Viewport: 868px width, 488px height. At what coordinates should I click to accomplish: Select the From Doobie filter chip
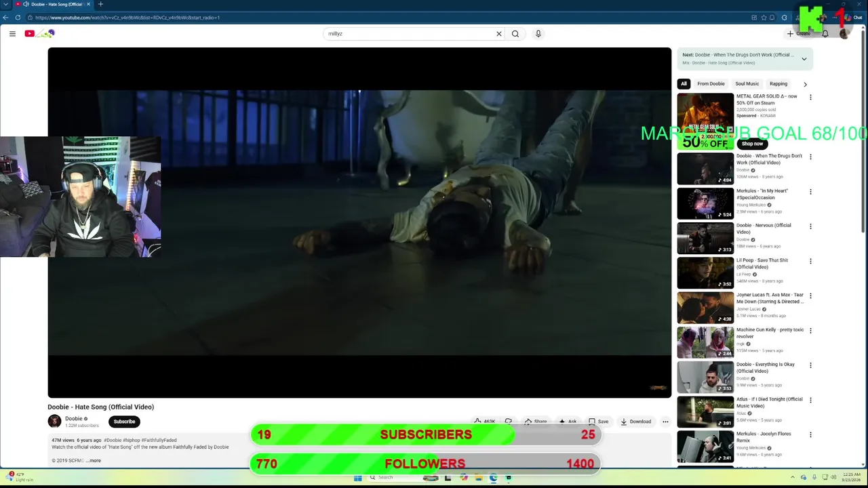(x=711, y=84)
